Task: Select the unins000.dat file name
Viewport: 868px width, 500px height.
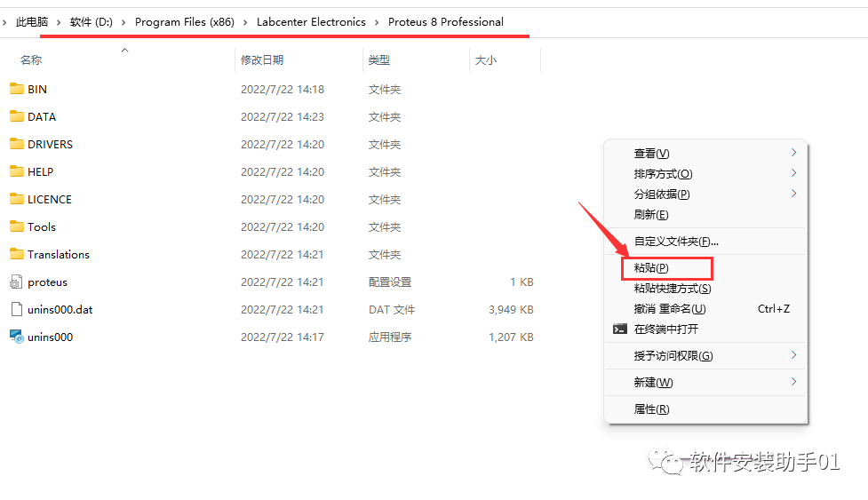Action: 60,310
